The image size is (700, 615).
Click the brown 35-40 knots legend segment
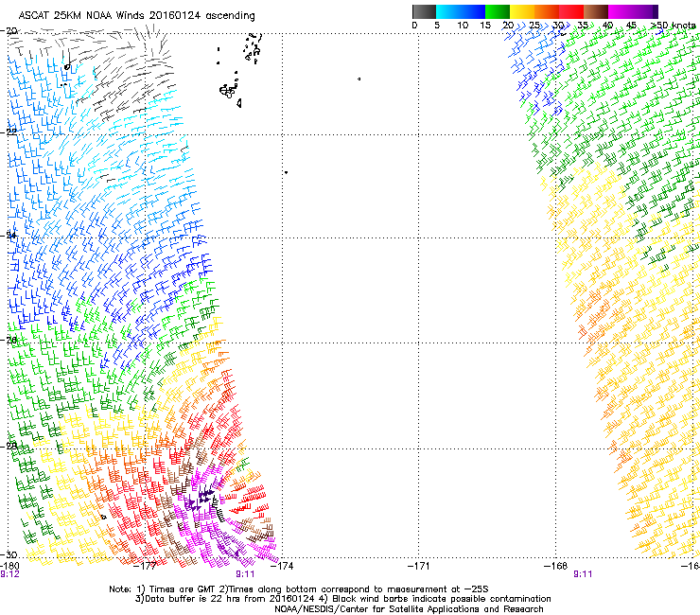click(596, 11)
